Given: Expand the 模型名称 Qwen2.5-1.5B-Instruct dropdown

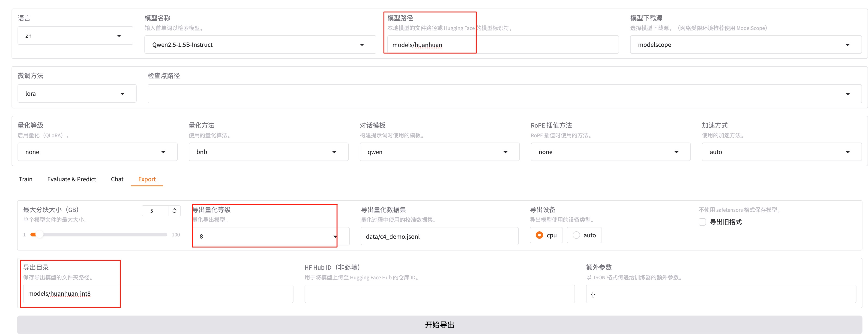Looking at the screenshot, I should pyautogui.click(x=260, y=45).
